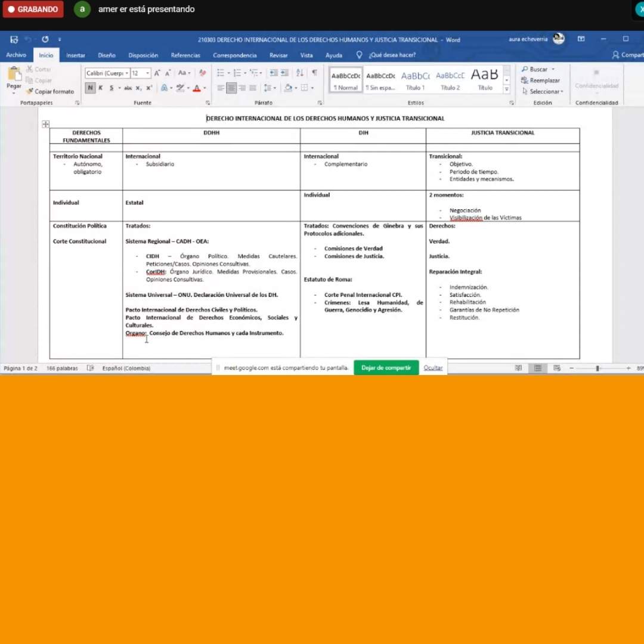This screenshot has height=644, width=644.
Task: Click the Reemplazar command
Action: point(540,80)
